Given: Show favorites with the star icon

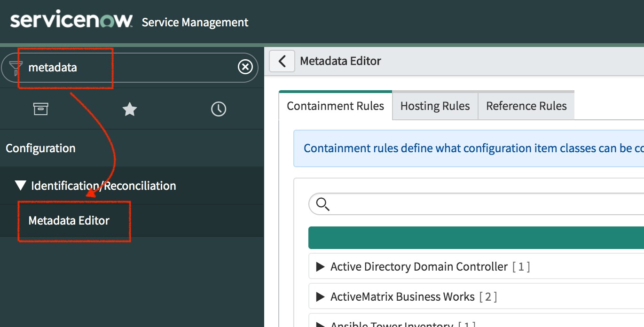Looking at the screenshot, I should point(129,109).
